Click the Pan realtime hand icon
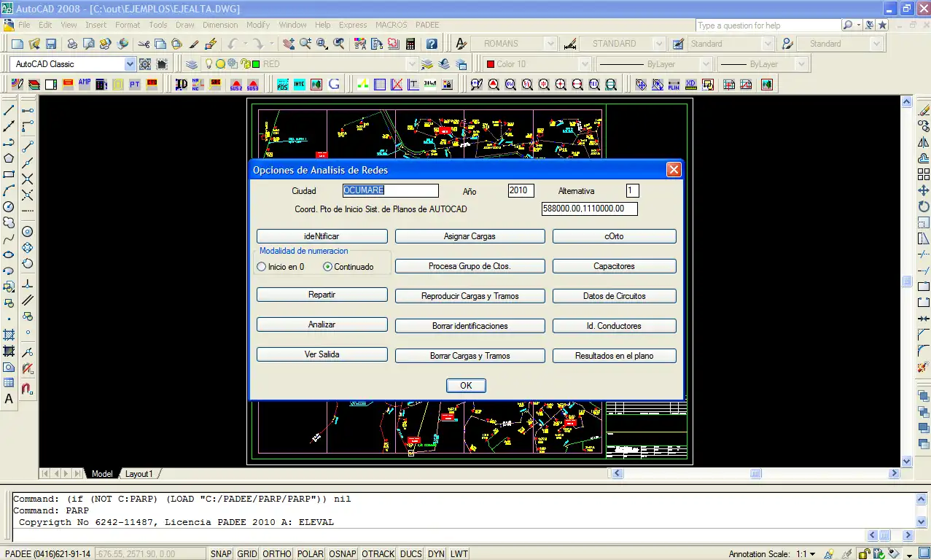Image resolution: width=931 pixels, height=560 pixels. coord(288,44)
